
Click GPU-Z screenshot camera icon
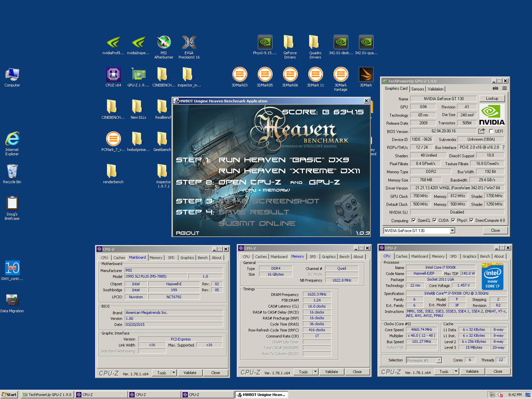[x=495, y=88]
